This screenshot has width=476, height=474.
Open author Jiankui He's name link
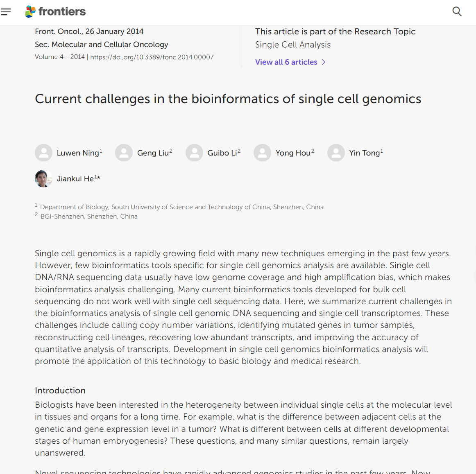[x=75, y=179]
